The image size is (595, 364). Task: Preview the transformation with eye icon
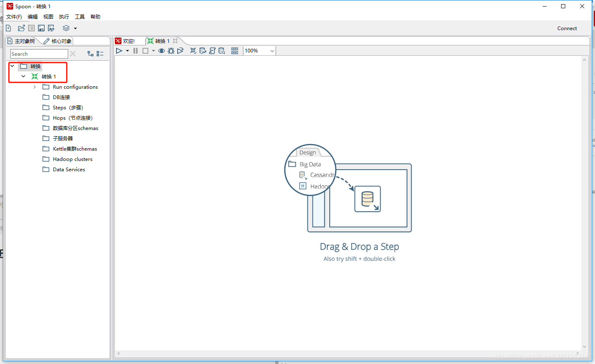tap(162, 51)
